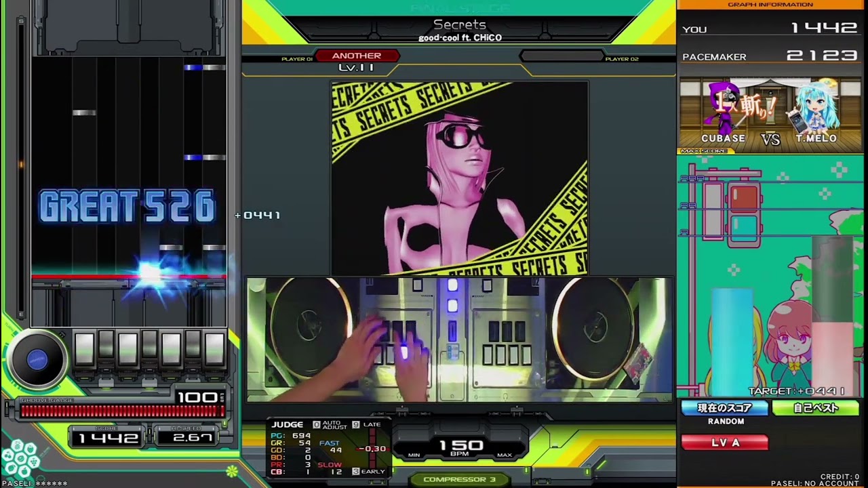Click the red traffic light in the graph
This screenshot has height=488, width=868.
(x=744, y=198)
